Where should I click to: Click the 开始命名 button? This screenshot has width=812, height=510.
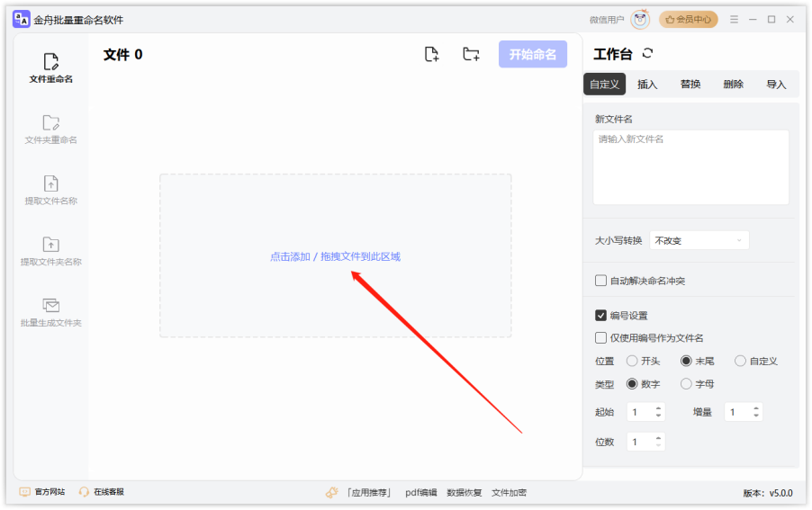(x=532, y=54)
